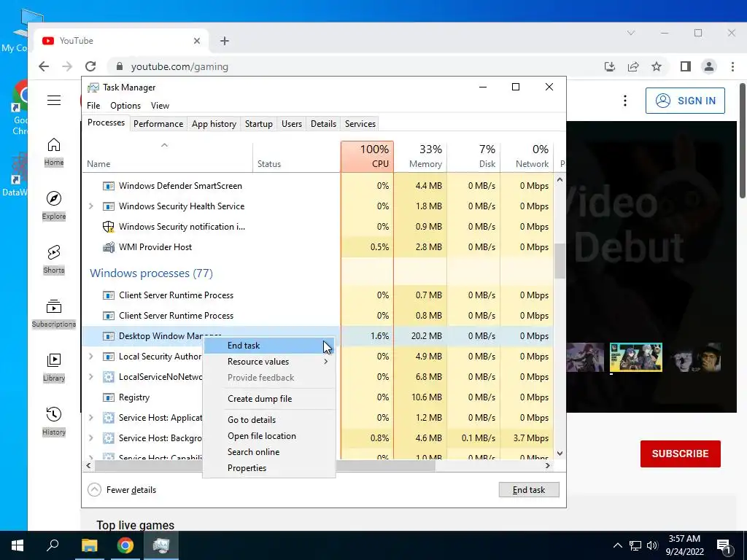Choose Properties in context menu

point(269,468)
